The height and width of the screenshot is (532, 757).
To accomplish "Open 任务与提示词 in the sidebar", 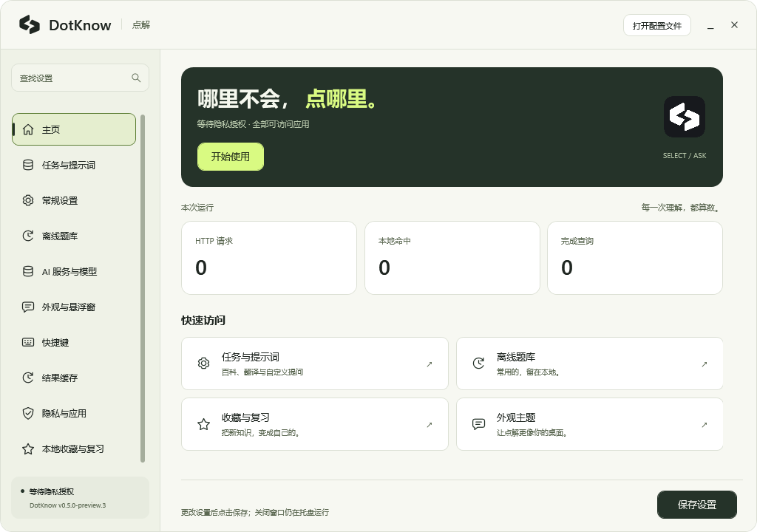I will point(74,165).
